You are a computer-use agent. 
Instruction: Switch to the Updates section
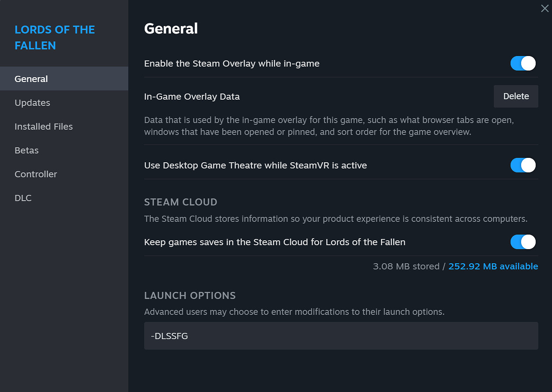coord(32,103)
